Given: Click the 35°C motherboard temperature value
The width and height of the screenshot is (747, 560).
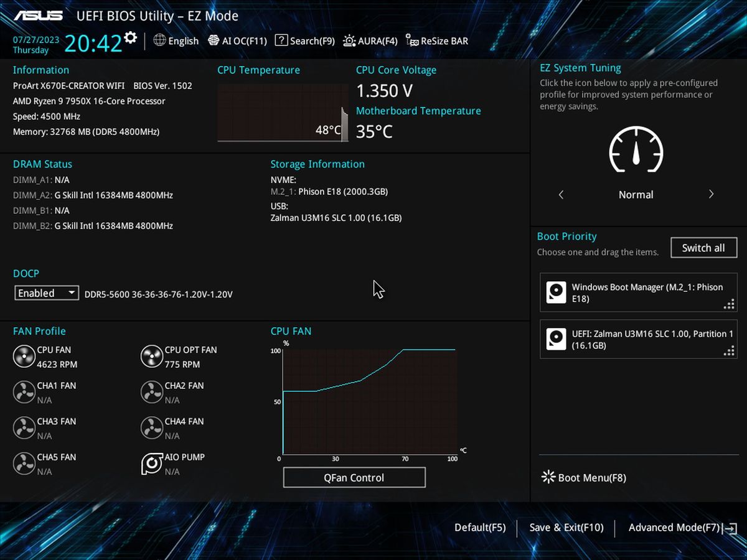Looking at the screenshot, I should tap(374, 132).
